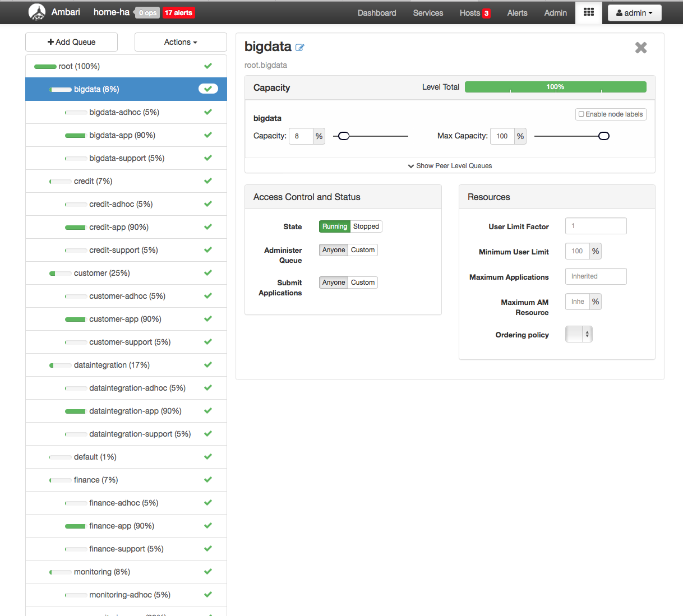Set queue state to Stopped
Viewport: 683px width, 616px height.
pyautogui.click(x=366, y=226)
